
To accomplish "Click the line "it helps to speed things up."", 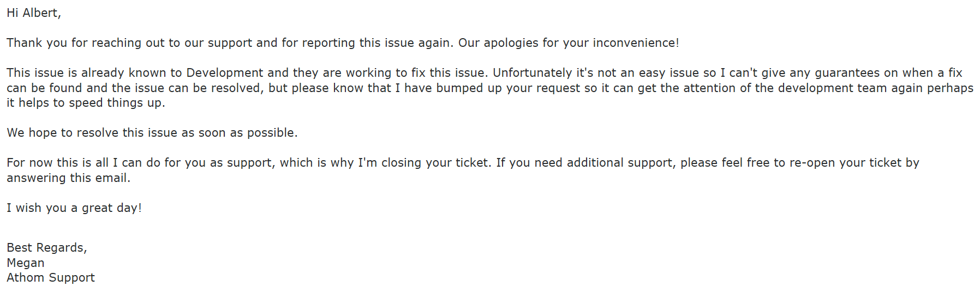I will pos(86,103).
